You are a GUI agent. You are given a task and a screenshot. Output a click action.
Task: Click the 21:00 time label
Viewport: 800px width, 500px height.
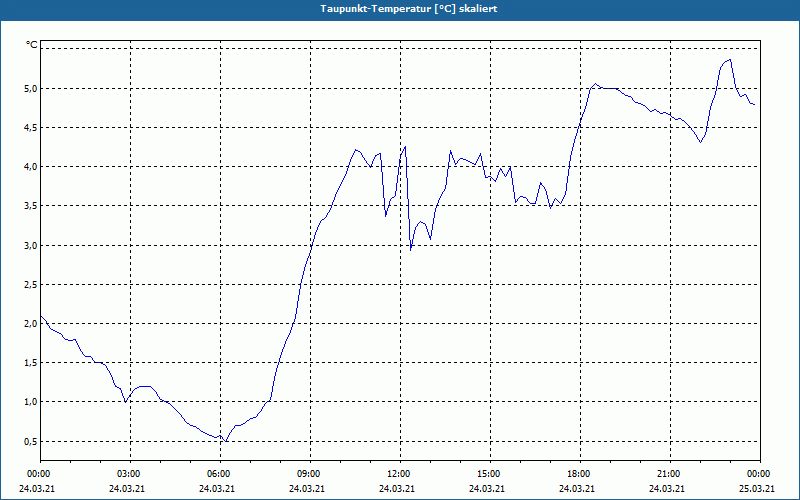pyautogui.click(x=669, y=474)
